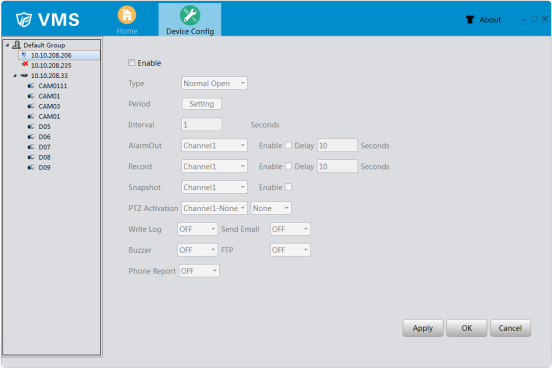
Task: Click the Record Delay input field
Action: coord(337,166)
